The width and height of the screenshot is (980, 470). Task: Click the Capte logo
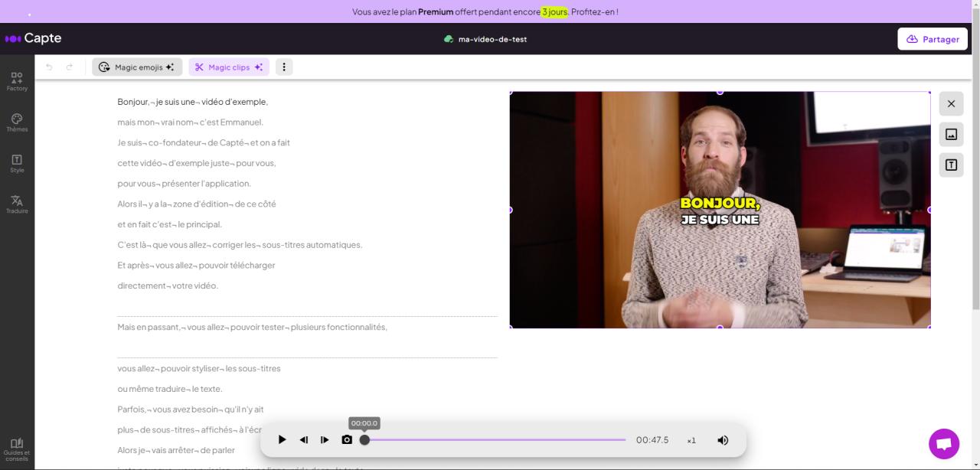(x=34, y=38)
